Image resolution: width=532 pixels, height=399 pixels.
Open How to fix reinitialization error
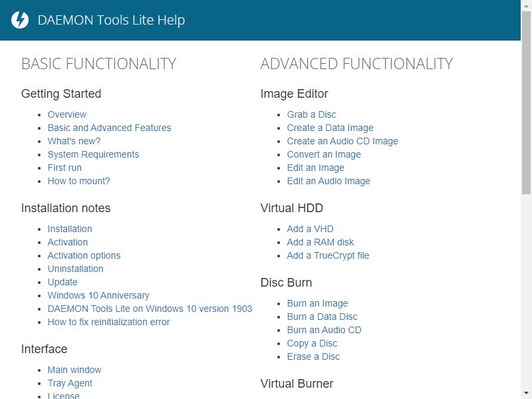coord(108,322)
